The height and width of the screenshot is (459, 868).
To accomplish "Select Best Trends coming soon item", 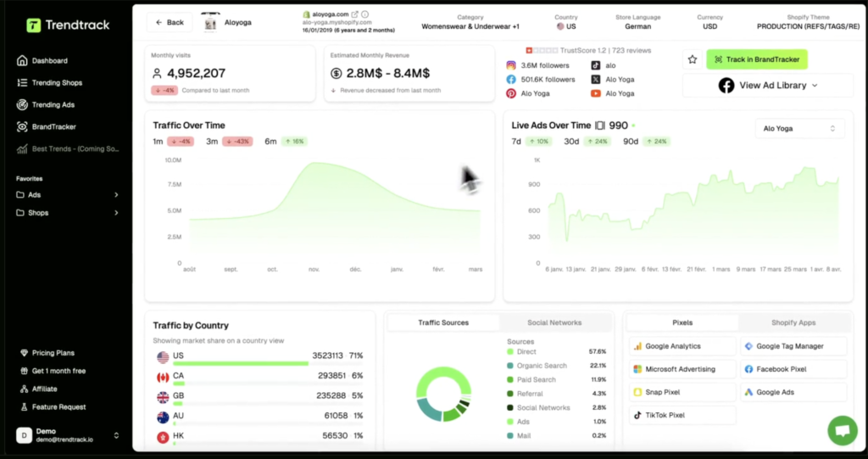I will point(68,149).
